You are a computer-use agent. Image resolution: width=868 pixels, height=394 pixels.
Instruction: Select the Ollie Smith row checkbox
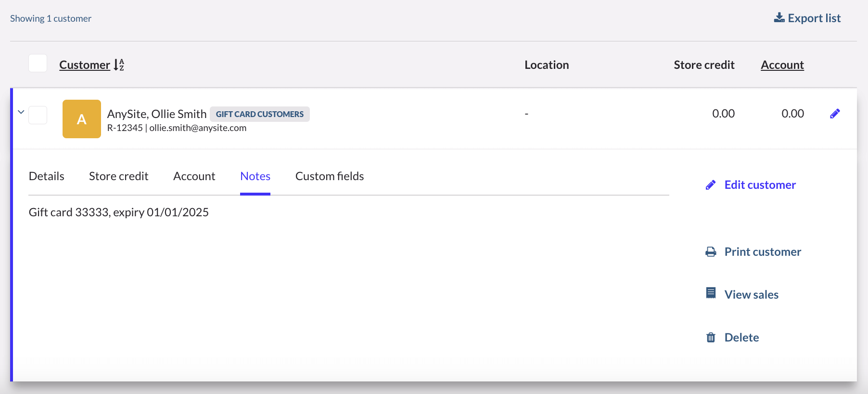(38, 116)
